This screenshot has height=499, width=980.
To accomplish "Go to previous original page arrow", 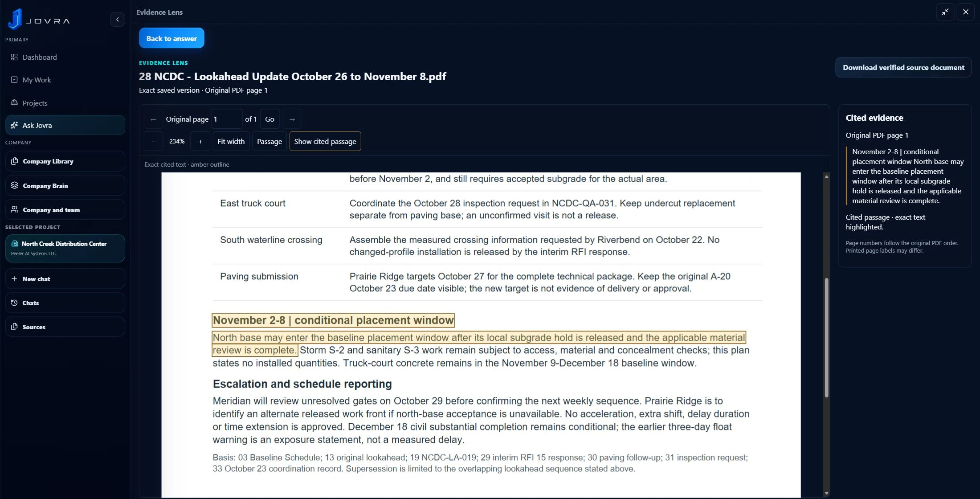I will point(153,119).
